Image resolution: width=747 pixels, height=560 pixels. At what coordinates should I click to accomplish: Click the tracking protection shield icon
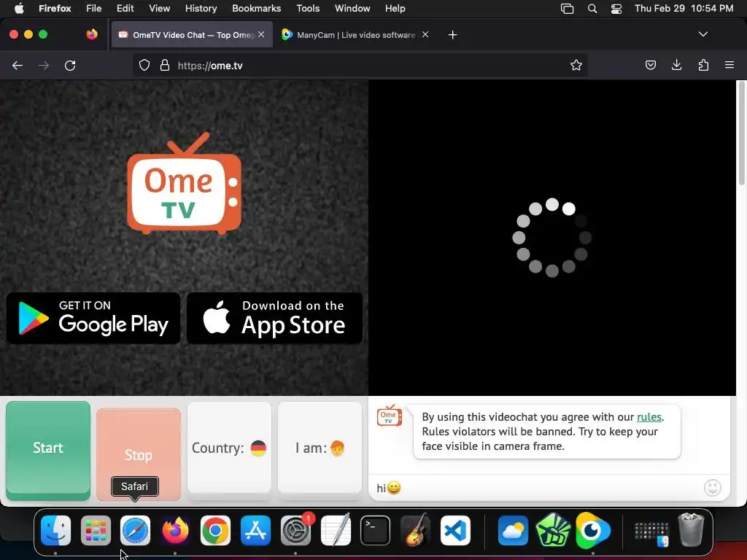[x=144, y=65]
